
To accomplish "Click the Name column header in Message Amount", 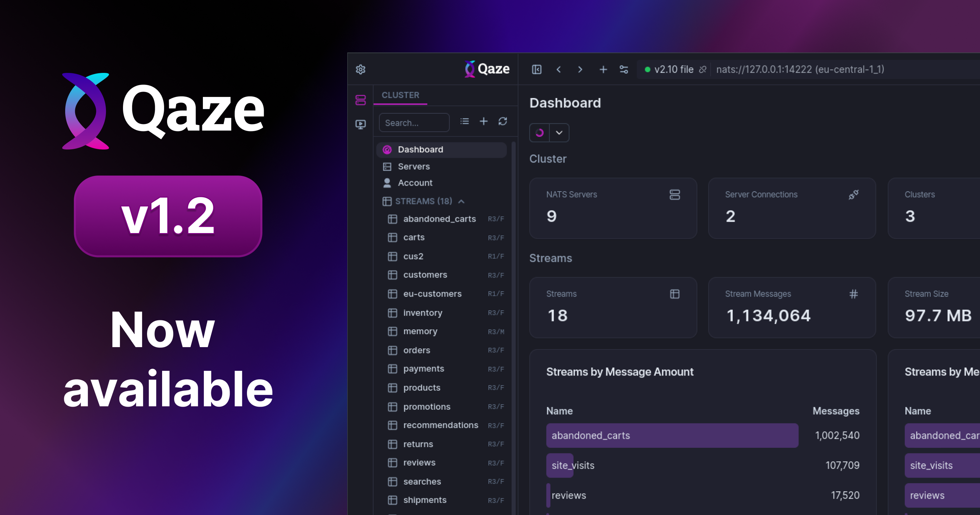I will tap(559, 411).
